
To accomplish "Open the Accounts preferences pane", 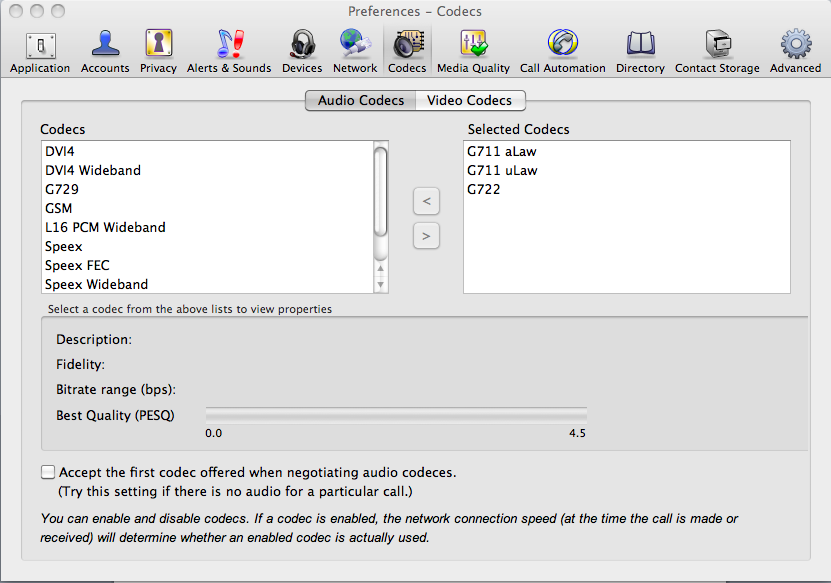I will [x=105, y=52].
